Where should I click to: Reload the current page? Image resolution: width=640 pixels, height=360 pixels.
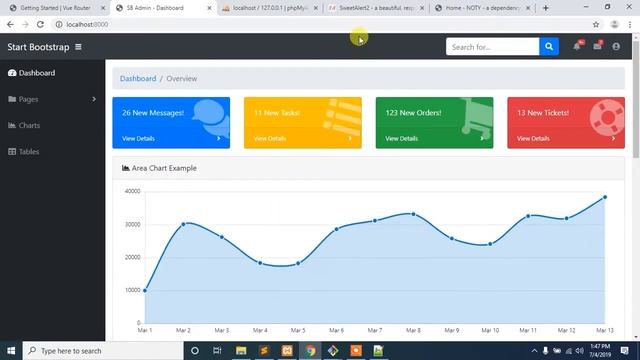(40, 24)
